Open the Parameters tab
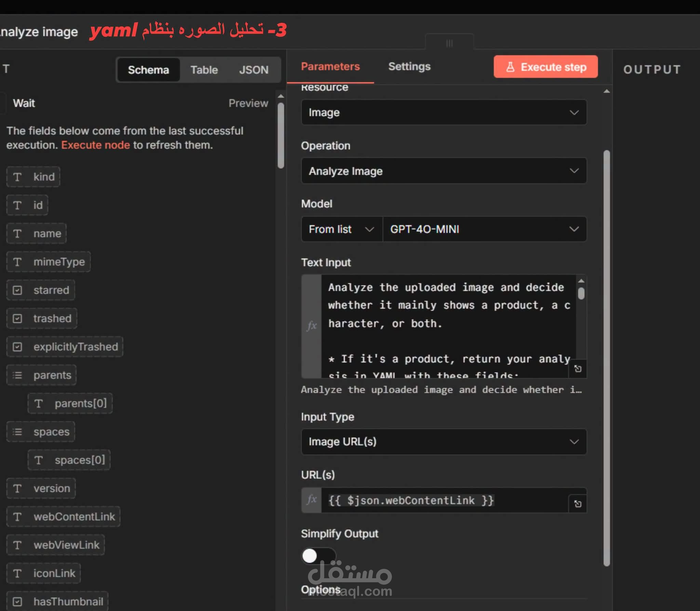The height and width of the screenshot is (611, 700). click(330, 66)
